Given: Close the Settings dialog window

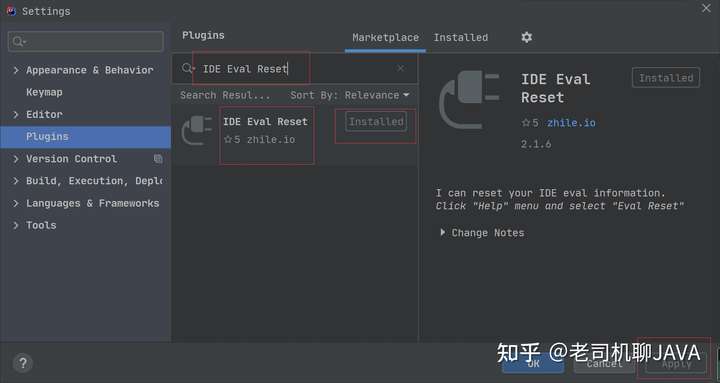Looking at the screenshot, I should click(x=706, y=8).
